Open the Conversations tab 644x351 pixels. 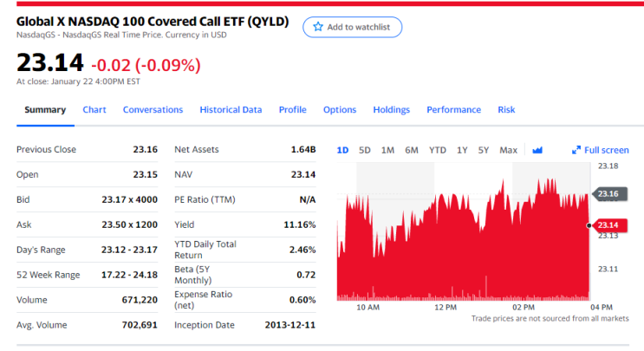point(153,109)
